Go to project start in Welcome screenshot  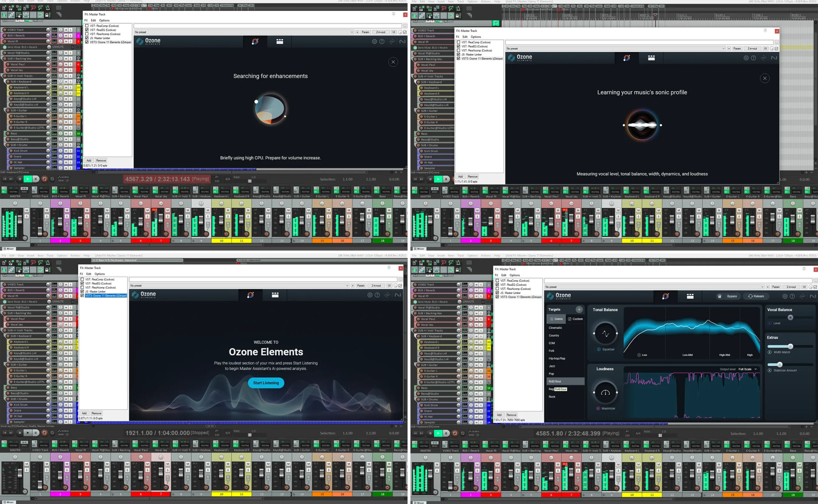[5, 433]
